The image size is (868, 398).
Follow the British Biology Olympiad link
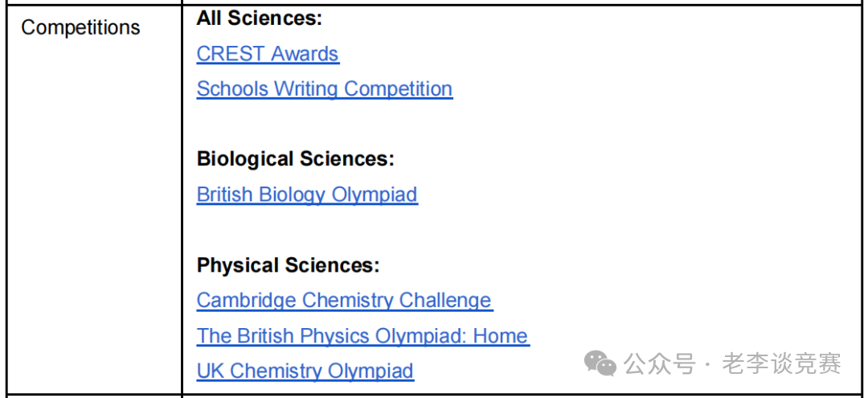[x=307, y=195]
